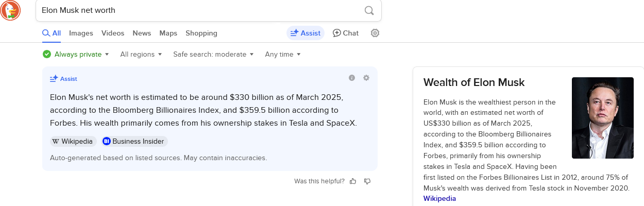Open search settings gear icon
Viewport: 644px width, 206px height.
pos(375,33)
